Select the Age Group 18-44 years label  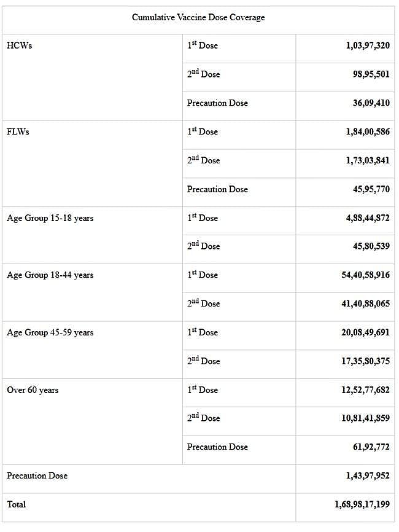click(50, 275)
